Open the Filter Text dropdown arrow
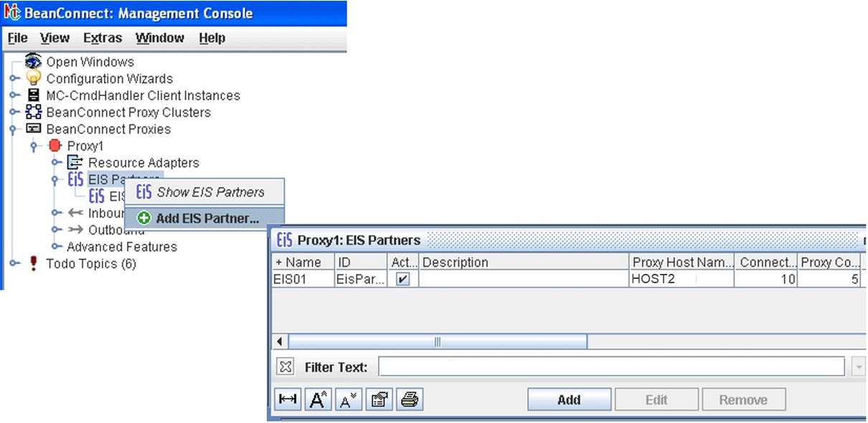Screen dimensions: 868x423 pyautogui.click(x=858, y=367)
